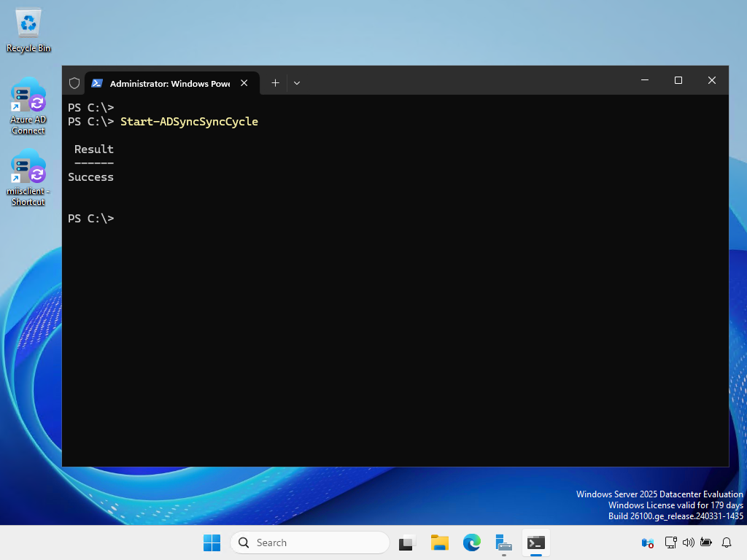Open the Recycle Bin desktop icon

[28, 31]
